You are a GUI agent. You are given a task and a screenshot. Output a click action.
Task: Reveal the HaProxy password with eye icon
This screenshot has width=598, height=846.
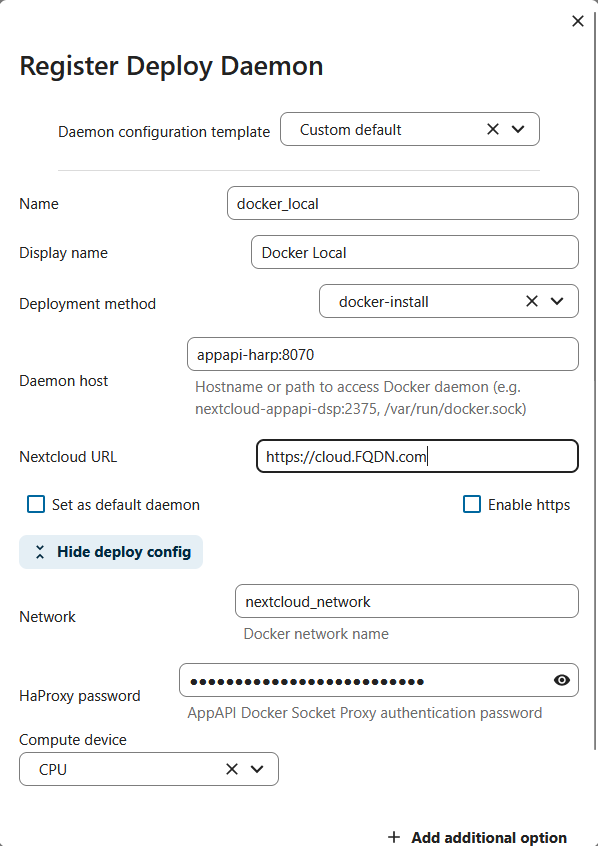(562, 680)
